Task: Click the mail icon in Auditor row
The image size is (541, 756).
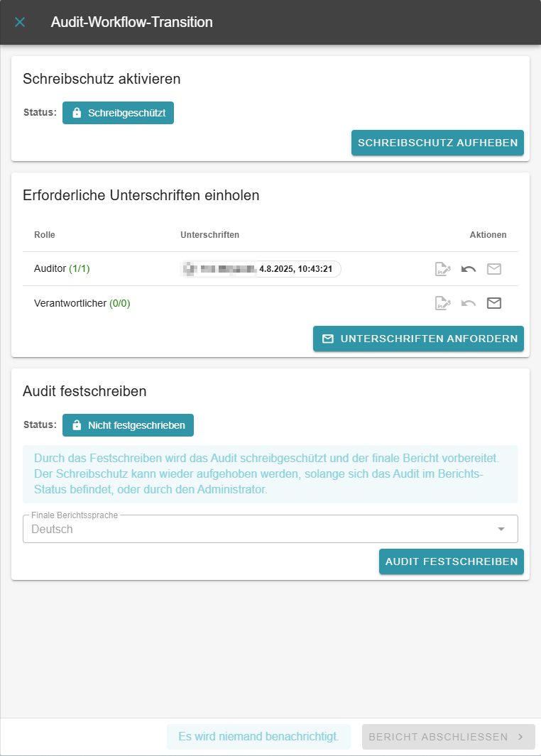Action: 494,269
